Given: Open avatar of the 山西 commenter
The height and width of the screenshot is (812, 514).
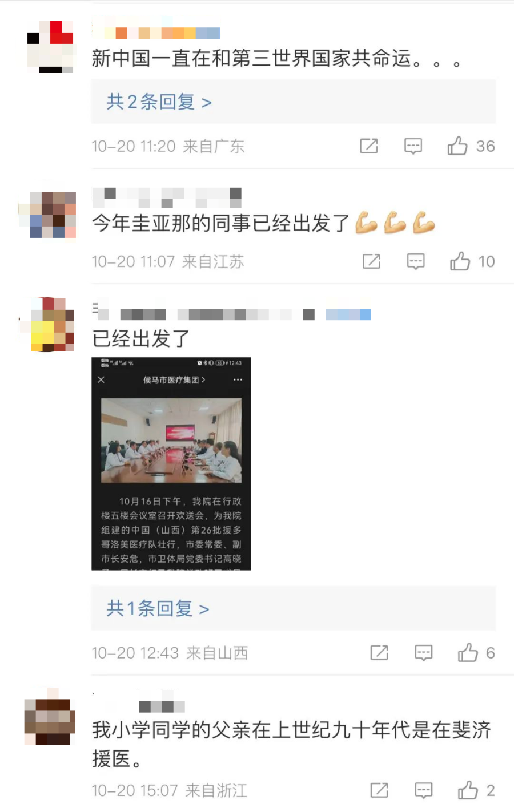Looking at the screenshot, I should pos(51,324).
